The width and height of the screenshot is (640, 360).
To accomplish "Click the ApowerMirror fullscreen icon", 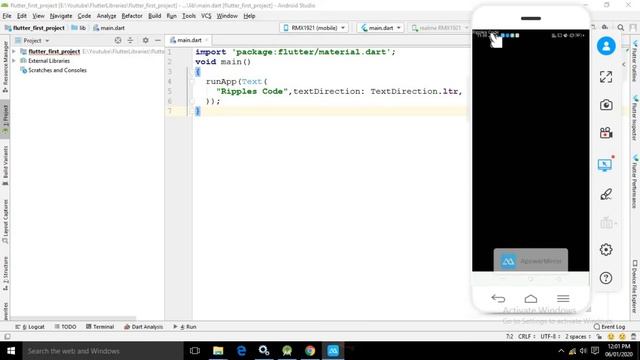I will 606,77.
